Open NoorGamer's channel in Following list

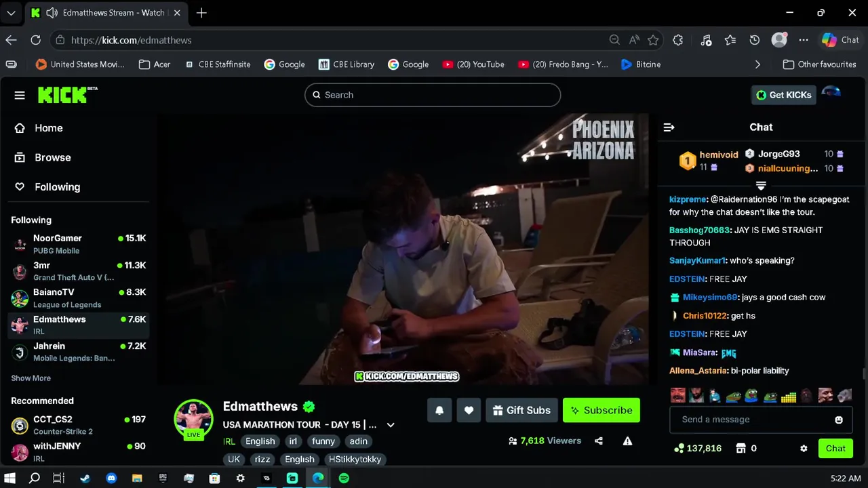click(79, 244)
